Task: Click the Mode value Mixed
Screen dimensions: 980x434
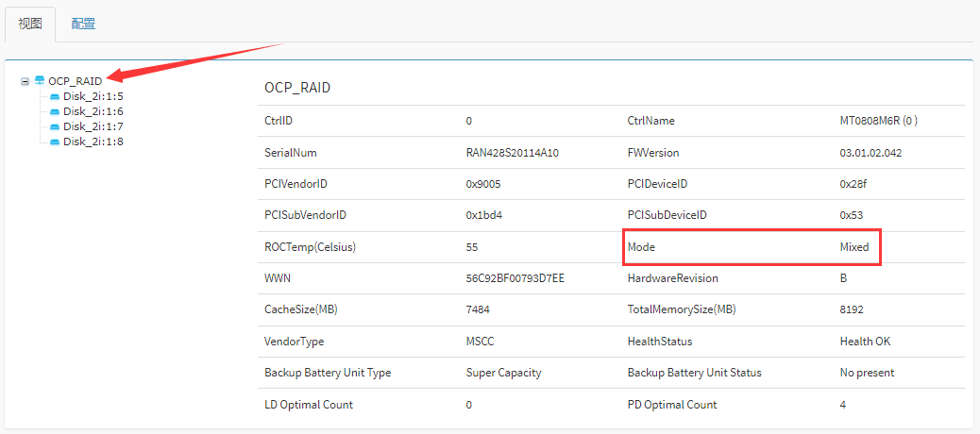Action: pyautogui.click(x=853, y=247)
